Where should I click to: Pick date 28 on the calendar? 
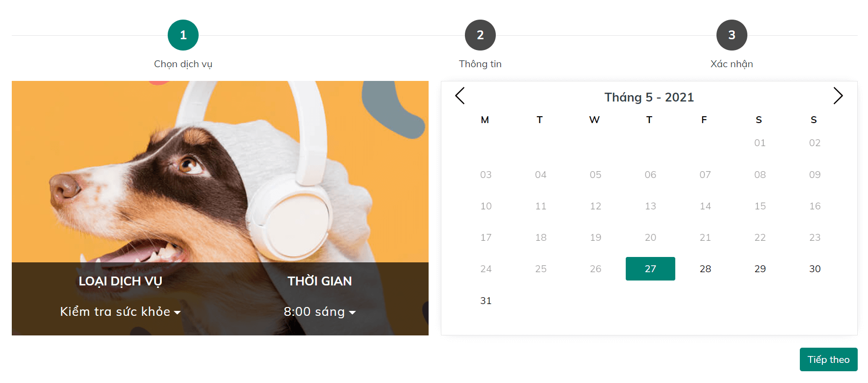tap(705, 269)
